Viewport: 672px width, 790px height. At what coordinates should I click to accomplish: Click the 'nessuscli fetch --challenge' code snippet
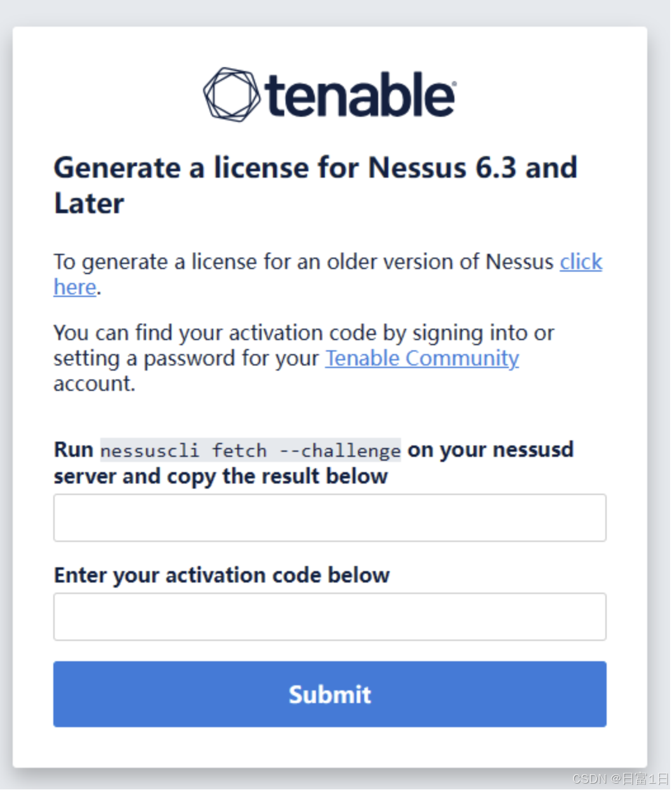[251, 451]
